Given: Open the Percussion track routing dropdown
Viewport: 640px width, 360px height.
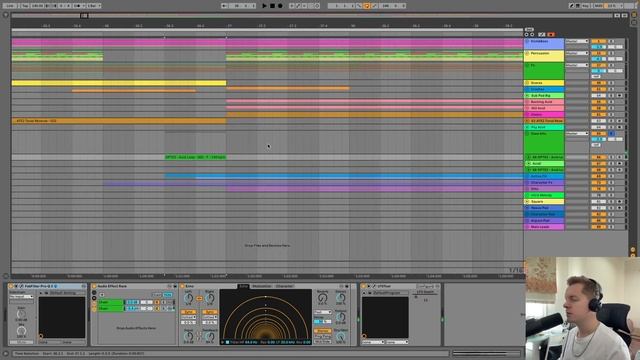Looking at the screenshot, I should pos(577,53).
